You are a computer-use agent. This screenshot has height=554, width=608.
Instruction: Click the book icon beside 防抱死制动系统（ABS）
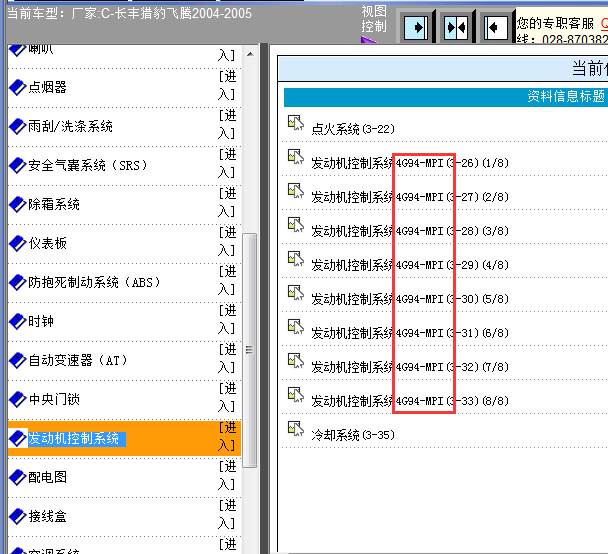coord(17,282)
